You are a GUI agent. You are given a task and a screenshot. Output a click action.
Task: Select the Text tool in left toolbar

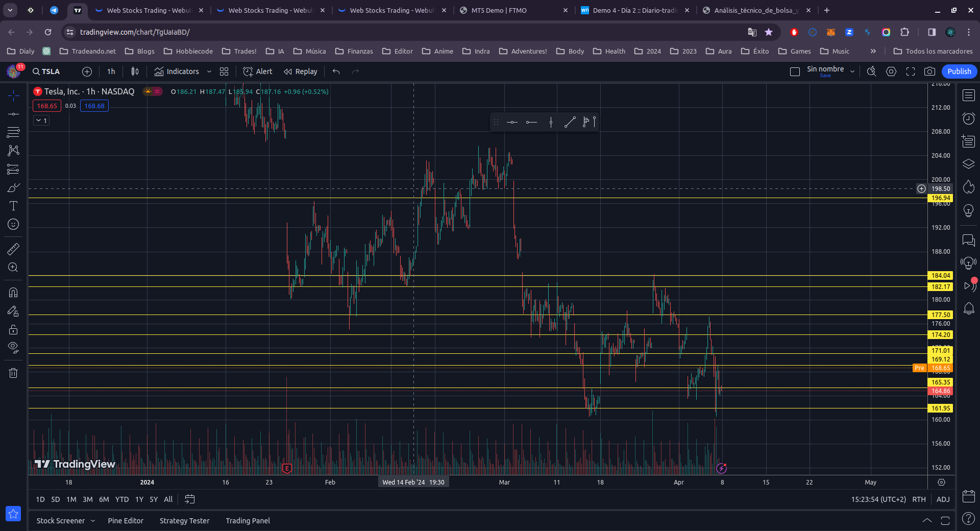[13, 206]
